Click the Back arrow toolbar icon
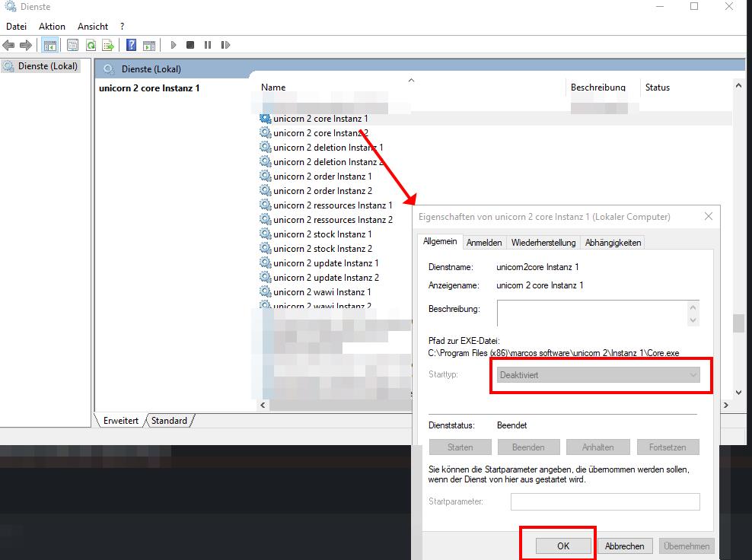This screenshot has width=752, height=560. (8, 45)
